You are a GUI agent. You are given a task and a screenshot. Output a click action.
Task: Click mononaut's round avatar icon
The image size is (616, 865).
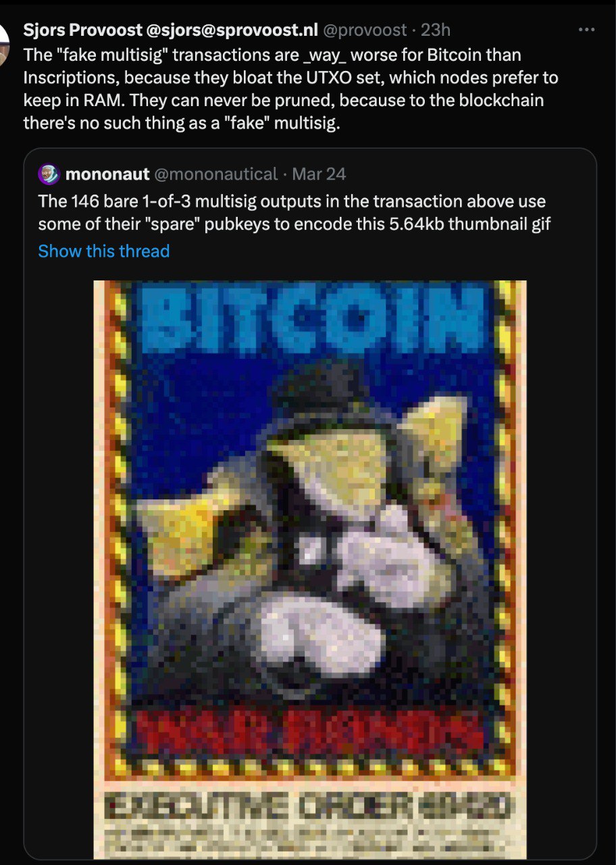pyautogui.click(x=49, y=174)
